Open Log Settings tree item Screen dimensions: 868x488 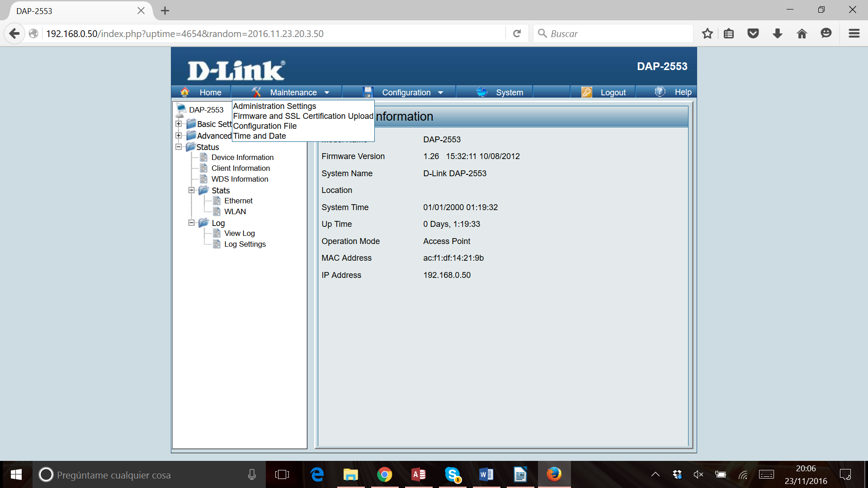[x=245, y=244]
